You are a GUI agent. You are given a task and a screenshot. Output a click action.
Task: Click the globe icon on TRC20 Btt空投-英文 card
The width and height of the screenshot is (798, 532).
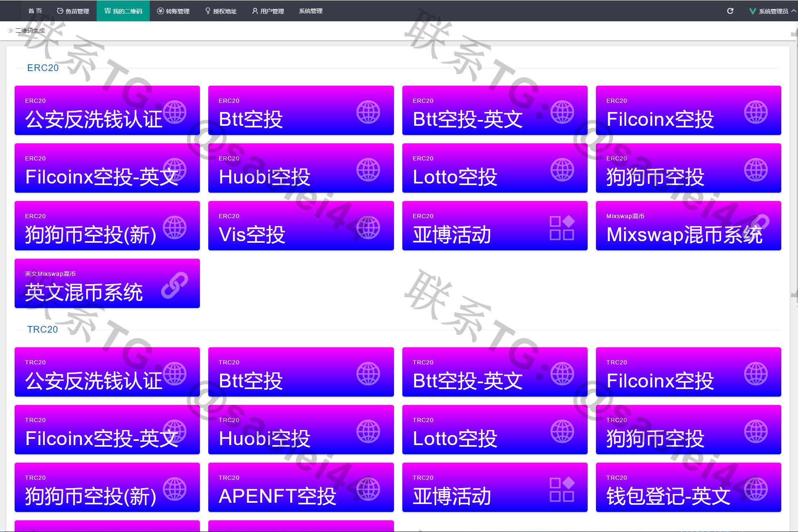[x=562, y=374]
